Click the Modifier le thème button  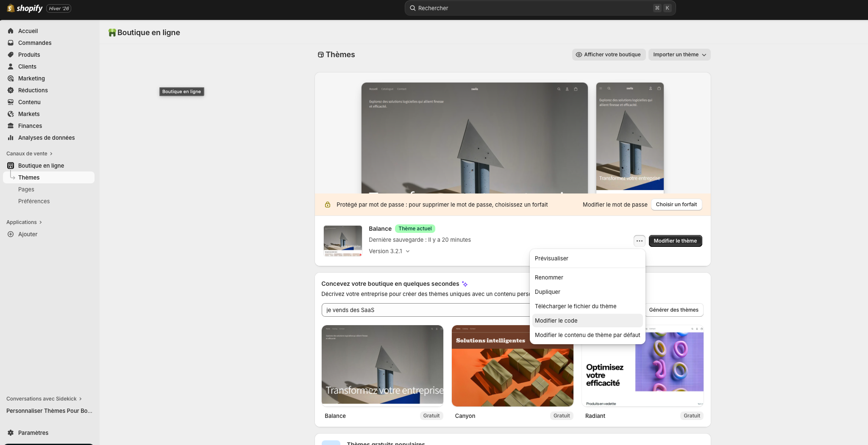click(x=675, y=240)
